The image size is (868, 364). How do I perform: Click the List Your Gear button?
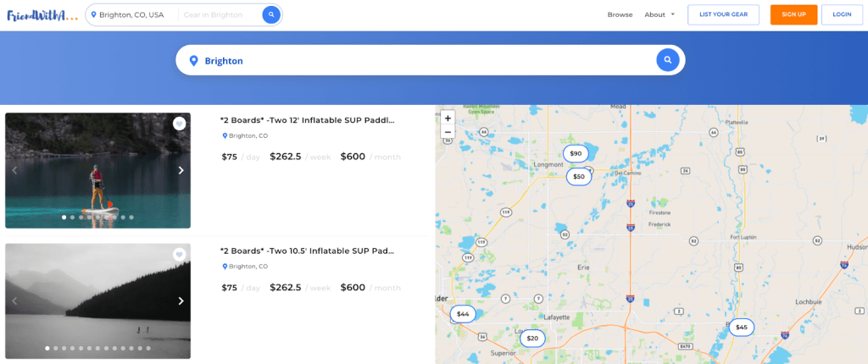[723, 14]
